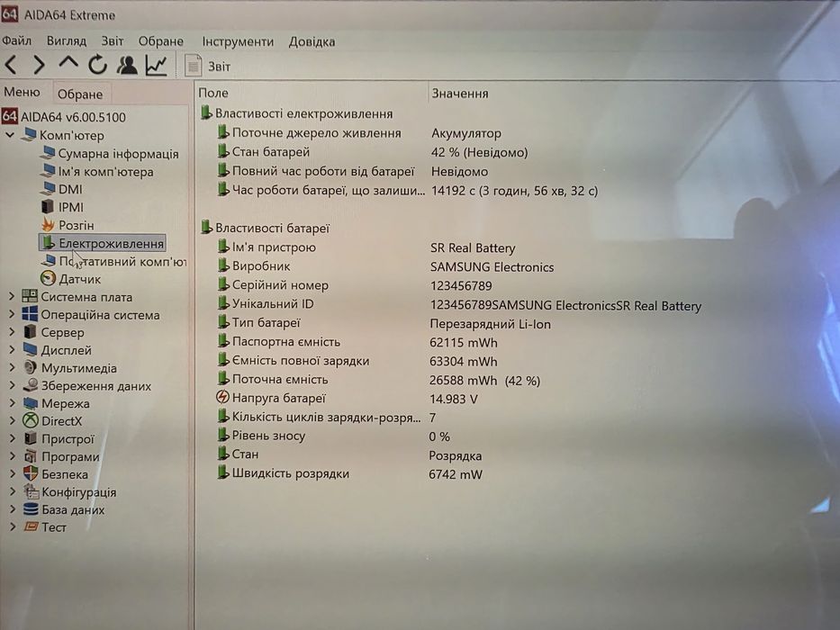Open Портативний комп'ютер page
This screenshot has width=840, height=630.
click(122, 261)
